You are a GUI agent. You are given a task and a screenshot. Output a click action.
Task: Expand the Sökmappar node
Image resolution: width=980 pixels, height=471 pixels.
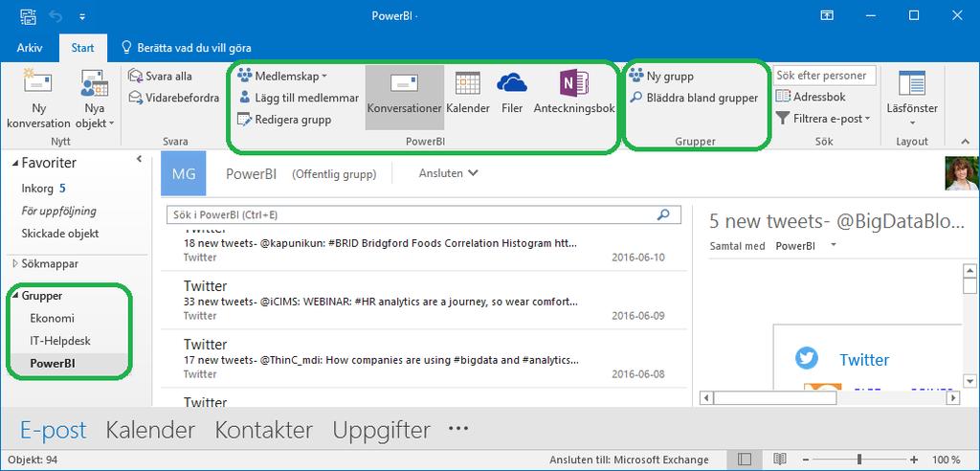(15, 264)
